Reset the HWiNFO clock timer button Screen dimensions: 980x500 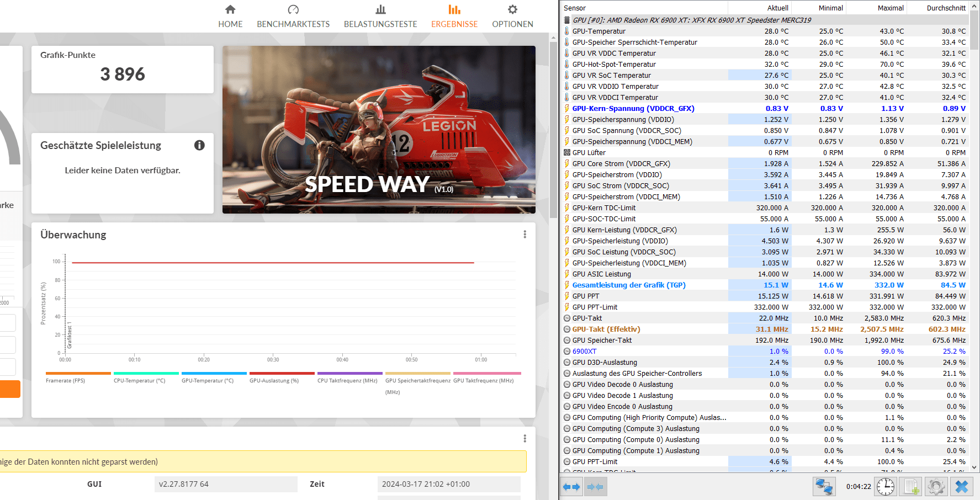[x=886, y=487]
